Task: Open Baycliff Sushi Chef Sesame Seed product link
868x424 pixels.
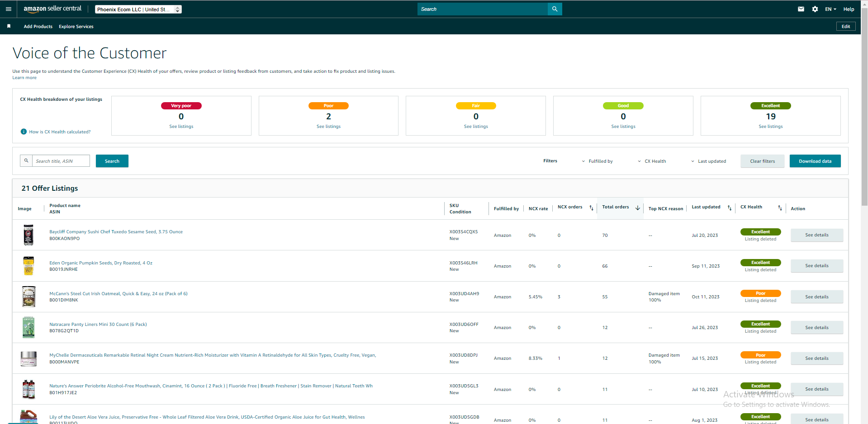Action: pyautogui.click(x=116, y=231)
